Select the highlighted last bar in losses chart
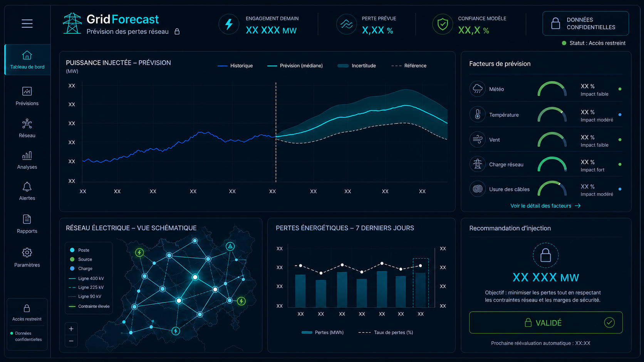The width and height of the screenshot is (644, 362). pyautogui.click(x=421, y=283)
